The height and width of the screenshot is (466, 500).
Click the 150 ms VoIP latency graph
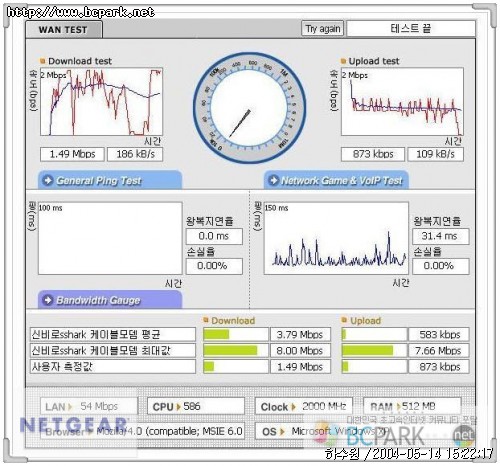(x=336, y=238)
